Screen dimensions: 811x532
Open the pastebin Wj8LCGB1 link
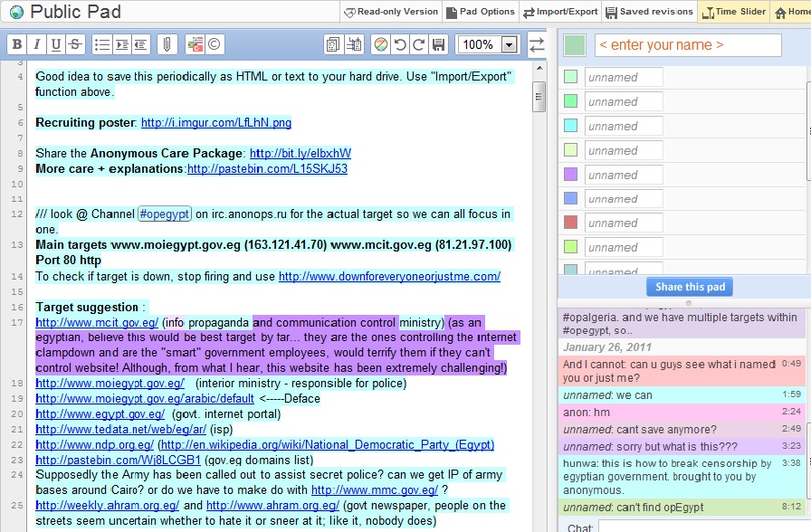118,461
